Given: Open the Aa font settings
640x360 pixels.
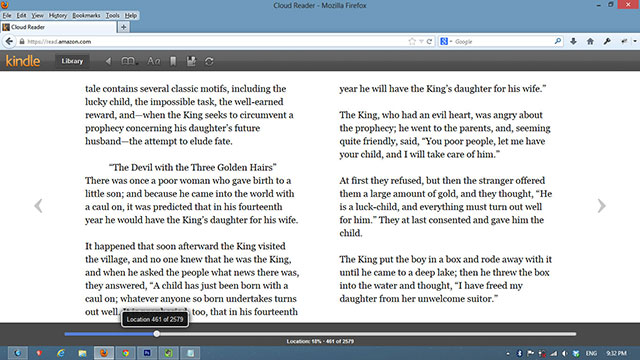Looking at the screenshot, I should point(153,61).
